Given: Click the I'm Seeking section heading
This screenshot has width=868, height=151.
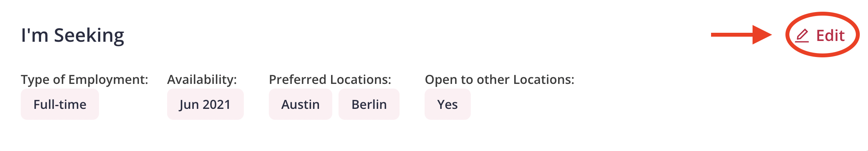Looking at the screenshot, I should (73, 36).
